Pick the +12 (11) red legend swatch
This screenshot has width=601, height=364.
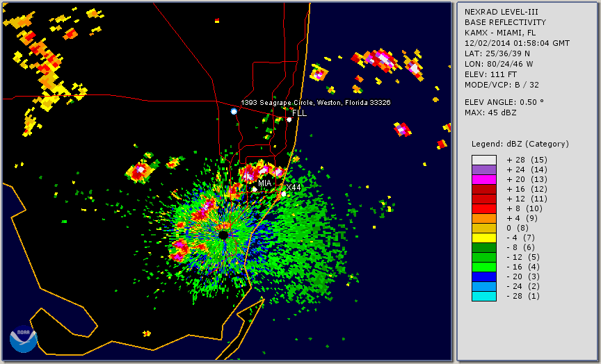484,199
